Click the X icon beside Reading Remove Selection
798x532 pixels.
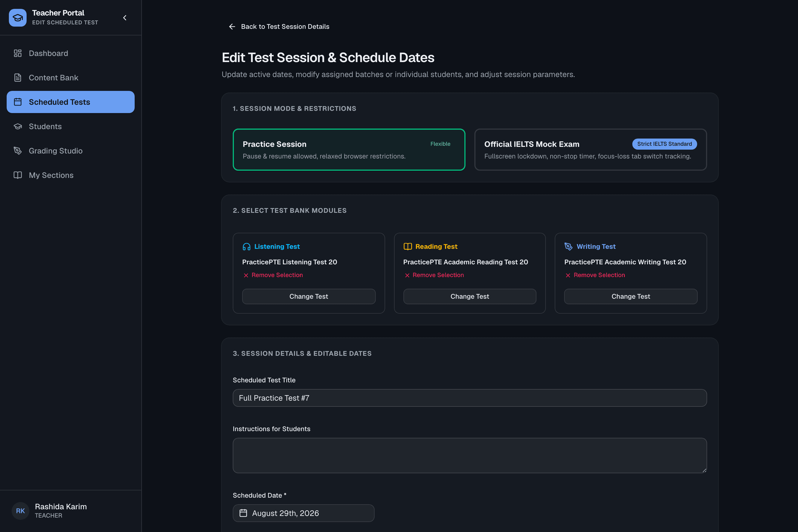point(407,275)
